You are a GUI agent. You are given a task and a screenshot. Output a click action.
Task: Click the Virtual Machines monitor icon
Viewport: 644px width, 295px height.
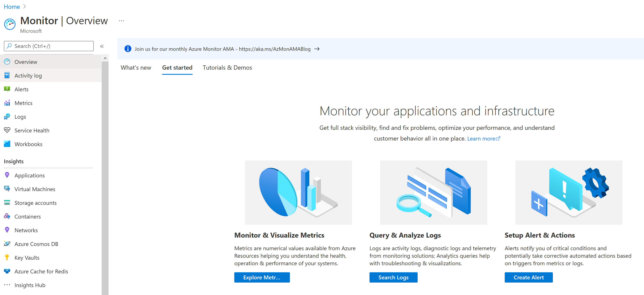(x=7, y=189)
